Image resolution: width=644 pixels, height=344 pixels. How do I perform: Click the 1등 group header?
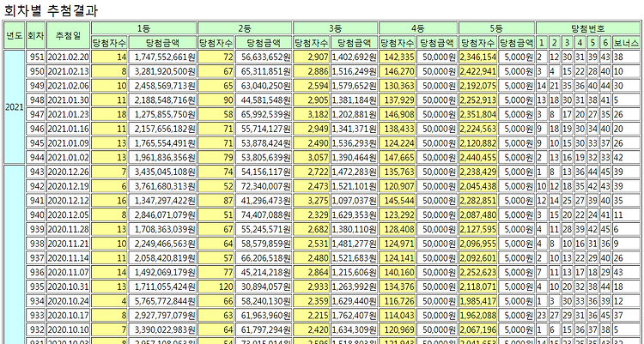pyautogui.click(x=143, y=28)
